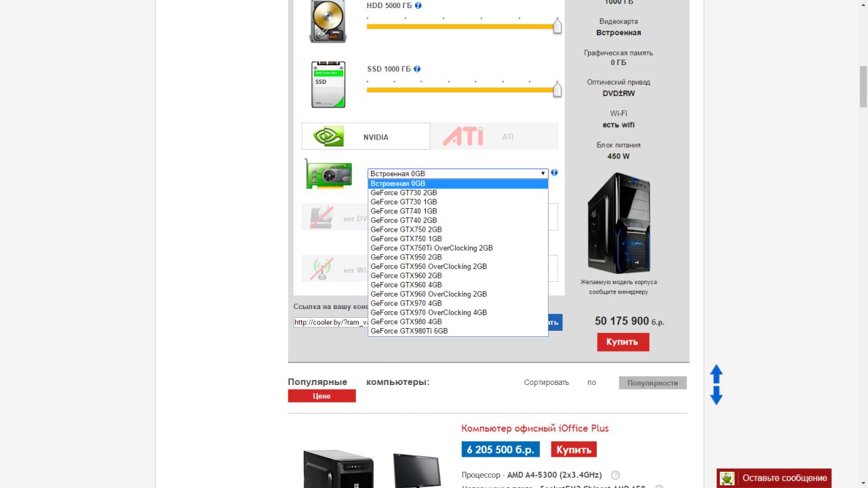Select GeForce GT730 1GB option
The image size is (868, 488).
[458, 202]
